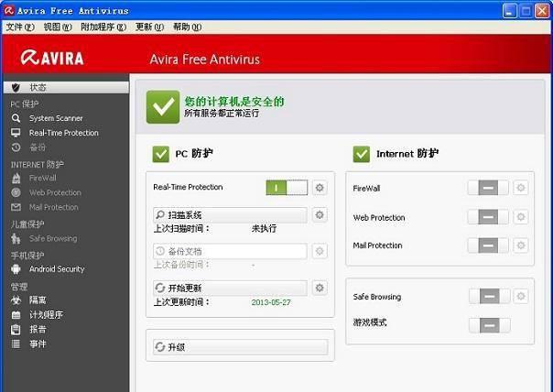Open the 视图 menu
The height and width of the screenshot is (392, 553).
[58, 27]
